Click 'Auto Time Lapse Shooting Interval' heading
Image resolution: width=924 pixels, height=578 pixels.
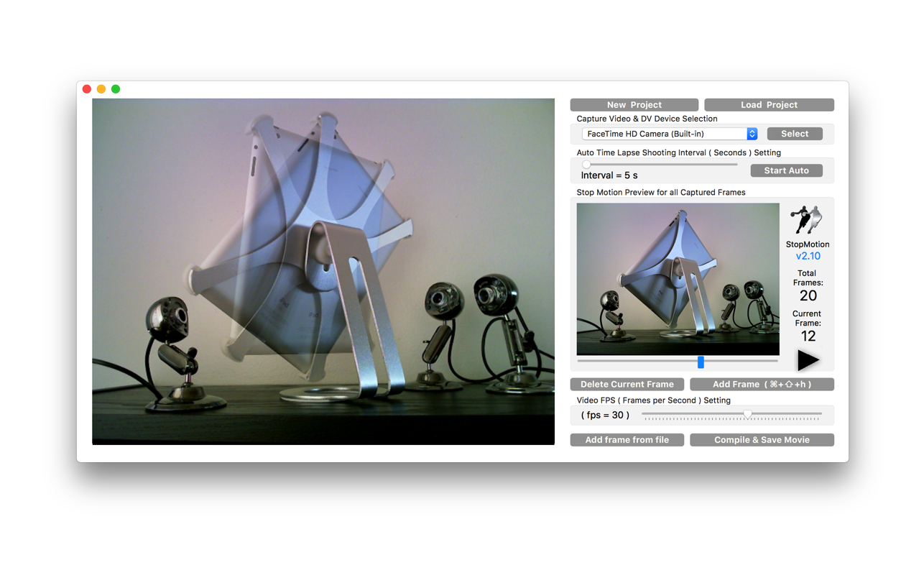[678, 152]
